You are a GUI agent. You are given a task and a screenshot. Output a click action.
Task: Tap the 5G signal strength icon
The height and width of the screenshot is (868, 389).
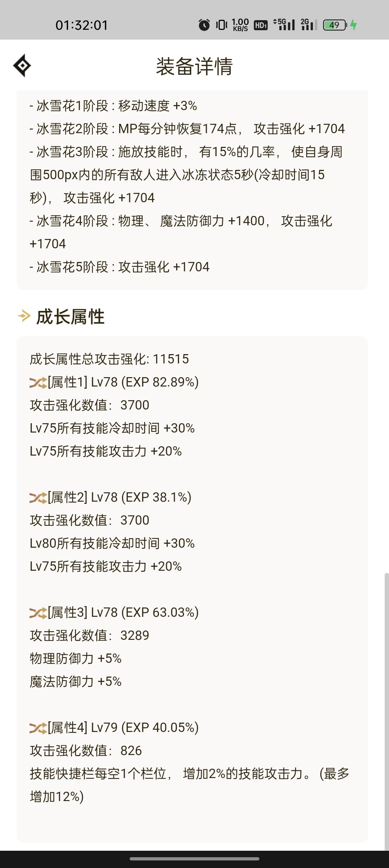tap(284, 24)
